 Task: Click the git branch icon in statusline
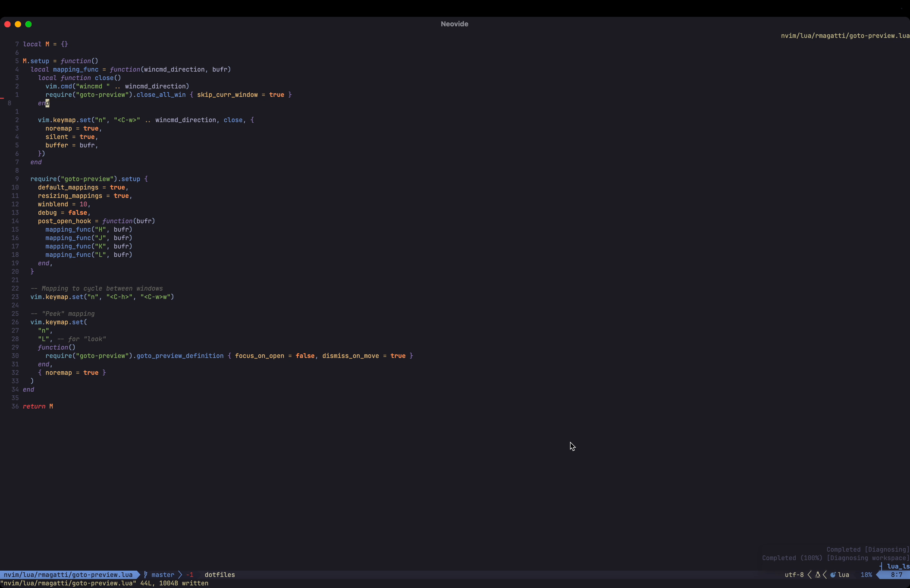[146, 575]
